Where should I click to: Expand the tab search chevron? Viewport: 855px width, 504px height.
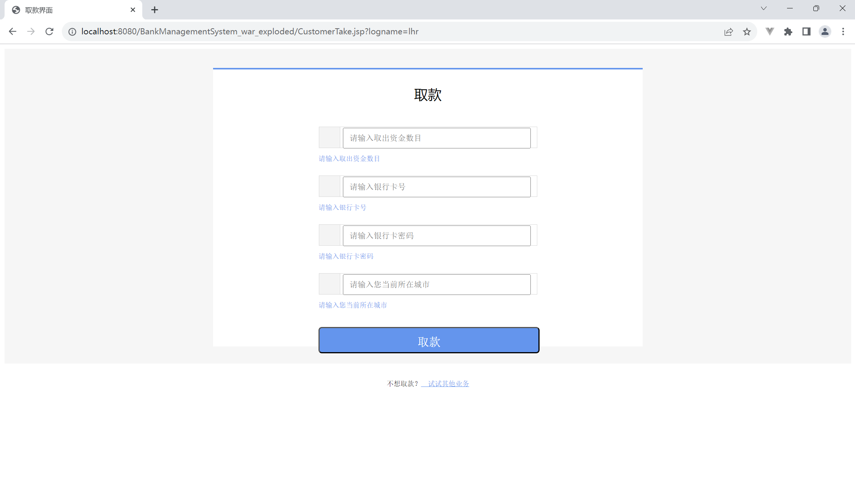pos(764,8)
